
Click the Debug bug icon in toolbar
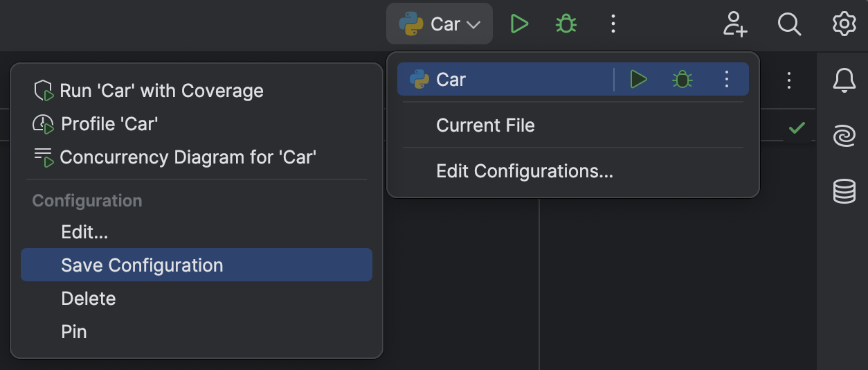566,24
